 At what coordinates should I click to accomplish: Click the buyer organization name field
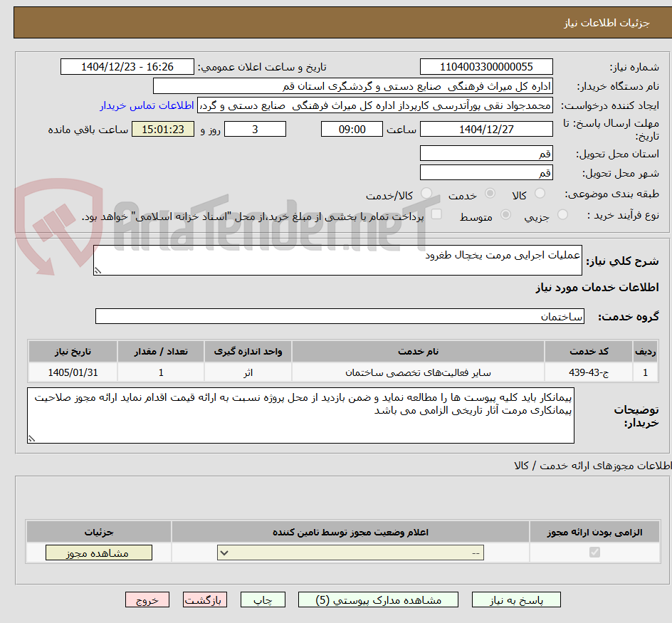tap(352, 86)
